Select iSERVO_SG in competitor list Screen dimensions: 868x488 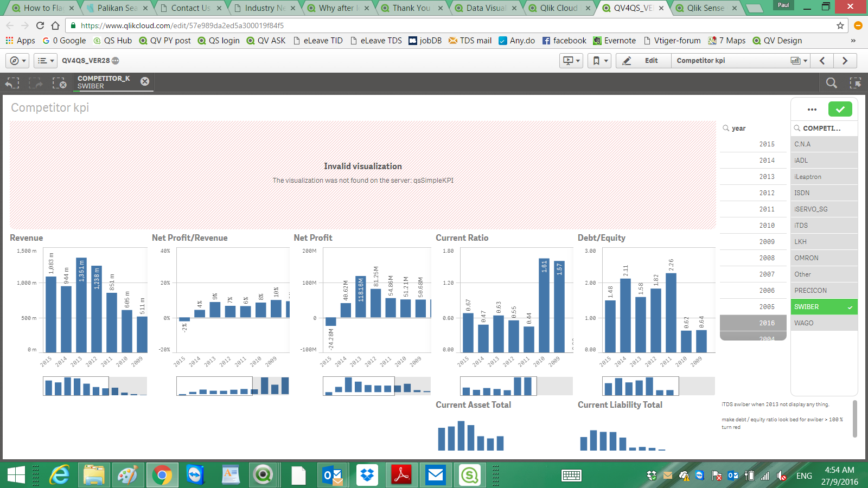824,209
